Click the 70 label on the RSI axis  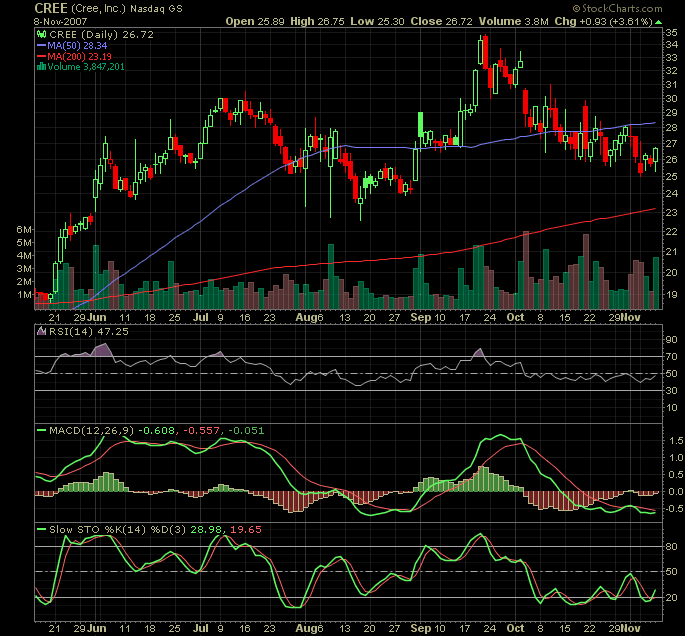click(x=671, y=357)
